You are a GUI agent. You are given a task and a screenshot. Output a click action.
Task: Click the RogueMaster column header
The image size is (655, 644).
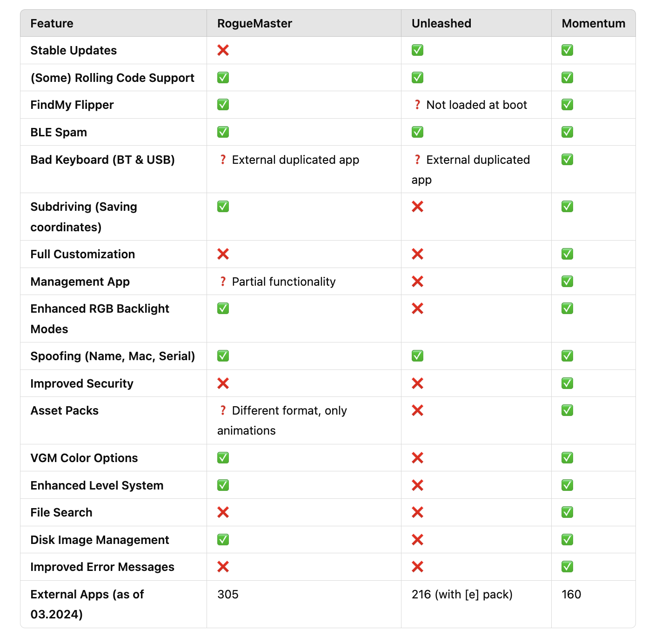coord(254,23)
